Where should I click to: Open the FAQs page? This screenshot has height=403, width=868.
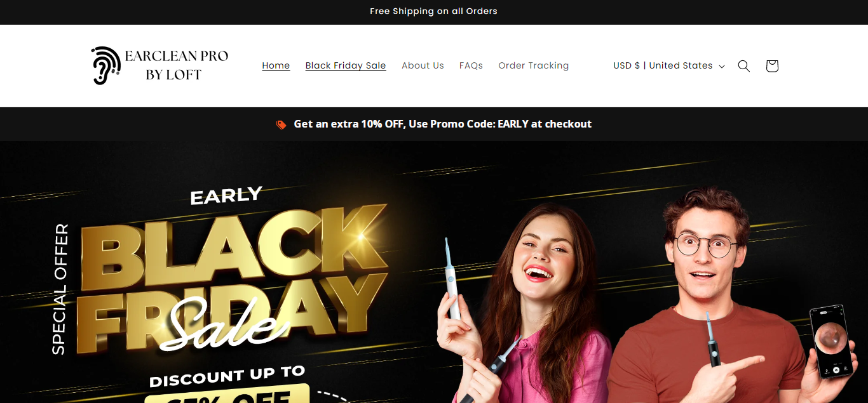[471, 65]
